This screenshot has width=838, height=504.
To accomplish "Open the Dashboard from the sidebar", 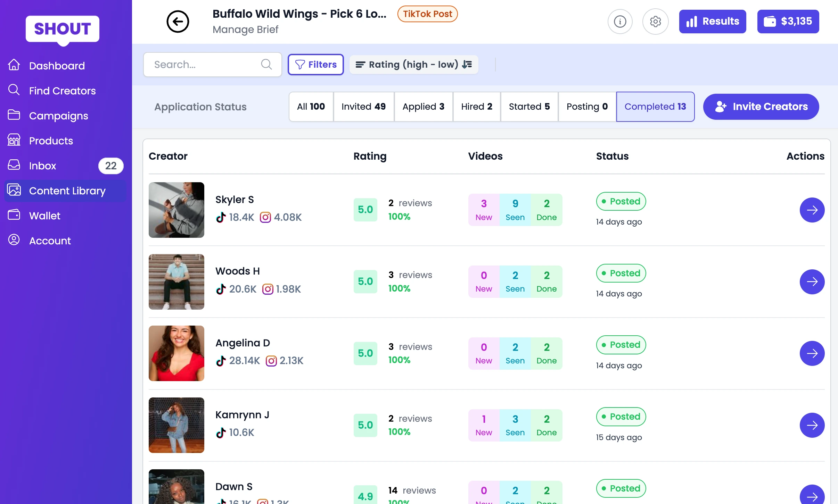I will click(x=57, y=66).
